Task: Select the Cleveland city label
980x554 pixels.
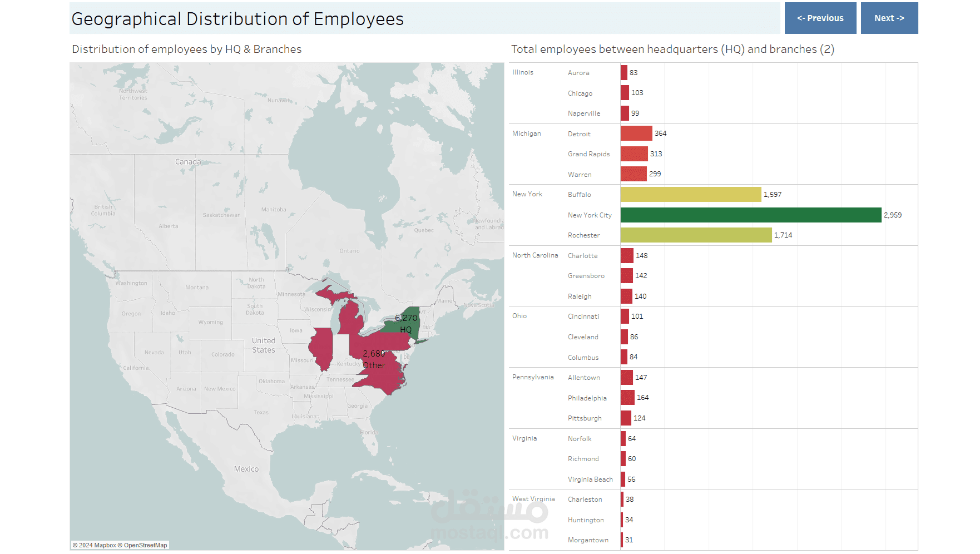Action: 583,337
